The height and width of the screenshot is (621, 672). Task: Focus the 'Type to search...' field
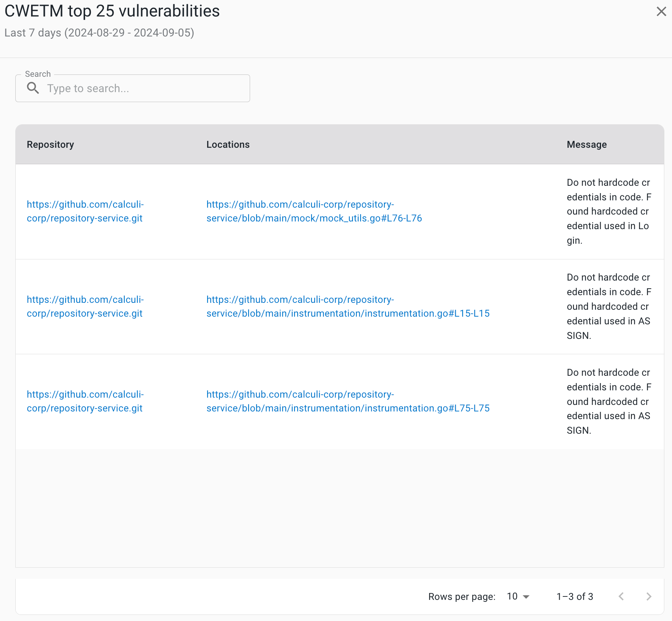pos(146,89)
